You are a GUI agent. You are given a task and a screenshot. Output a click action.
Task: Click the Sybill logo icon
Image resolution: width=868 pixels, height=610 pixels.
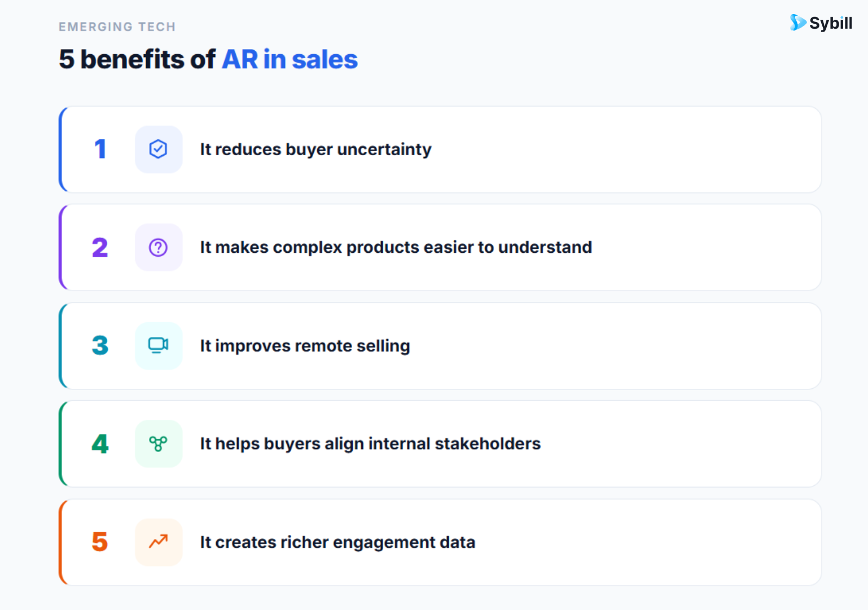(798, 23)
